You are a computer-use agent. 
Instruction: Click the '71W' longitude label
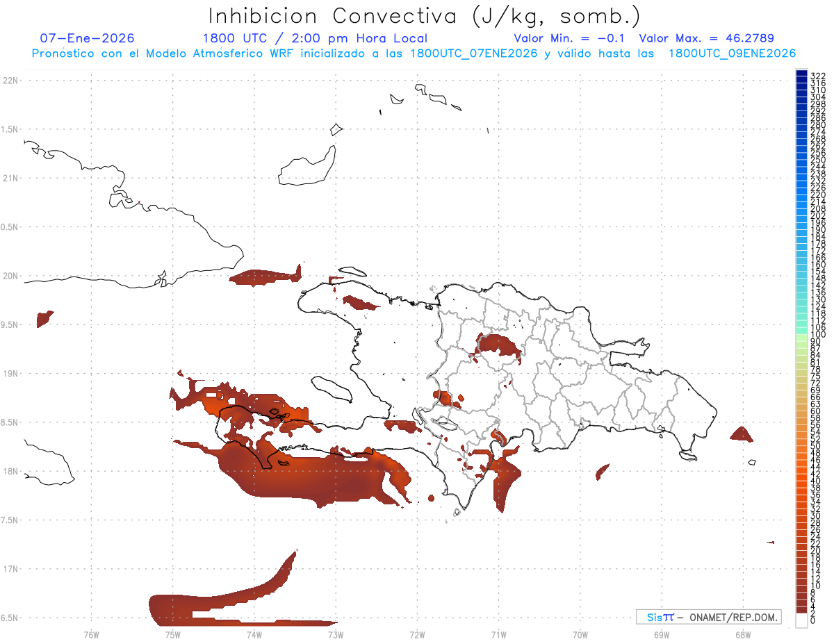point(498,634)
